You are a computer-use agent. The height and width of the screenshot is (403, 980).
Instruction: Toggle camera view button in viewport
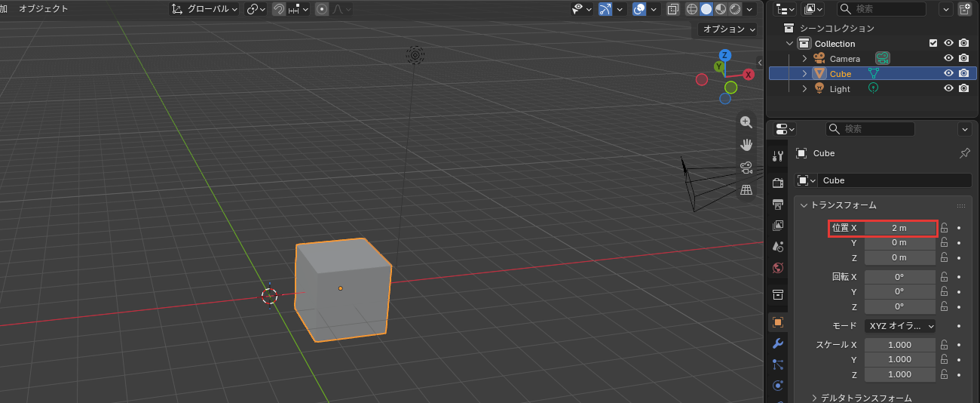point(746,168)
